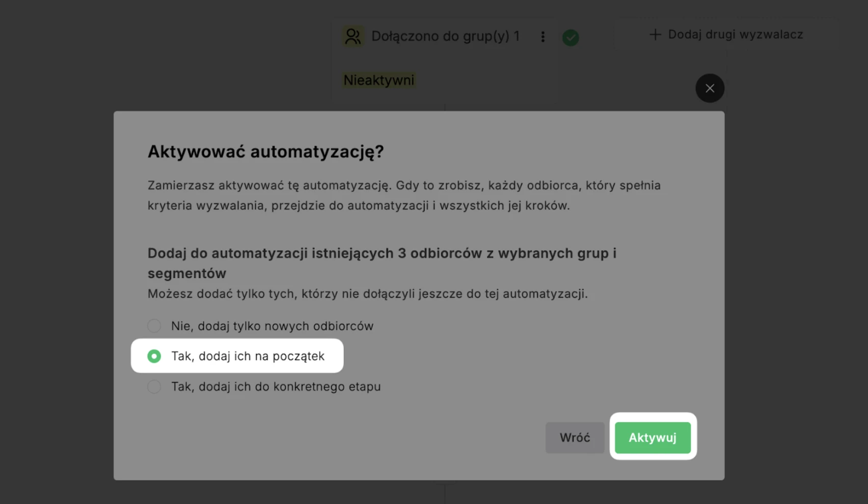Click the empty radio circle for konkretnego etapu
The height and width of the screenshot is (504, 868).
point(154,386)
